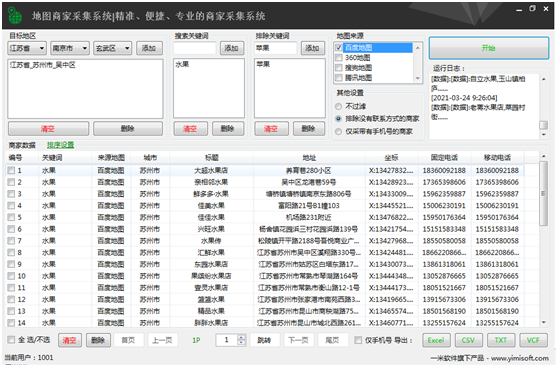Viewport: 558px width, 367px height.
Task: Toggle the 百度地图 map source checkbox
Action: pos(339,47)
